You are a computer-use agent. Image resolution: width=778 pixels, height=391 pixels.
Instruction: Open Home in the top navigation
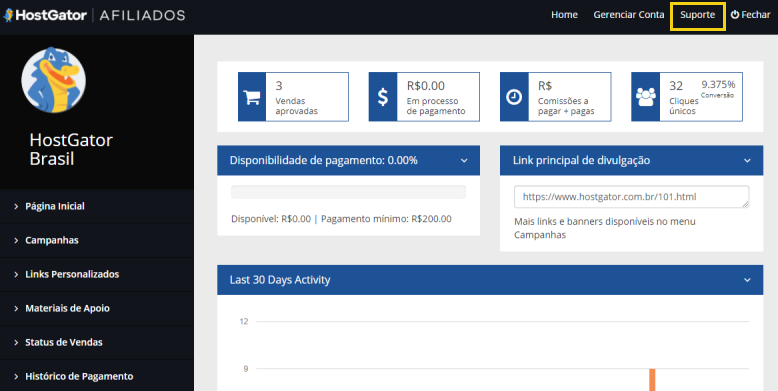pos(564,15)
